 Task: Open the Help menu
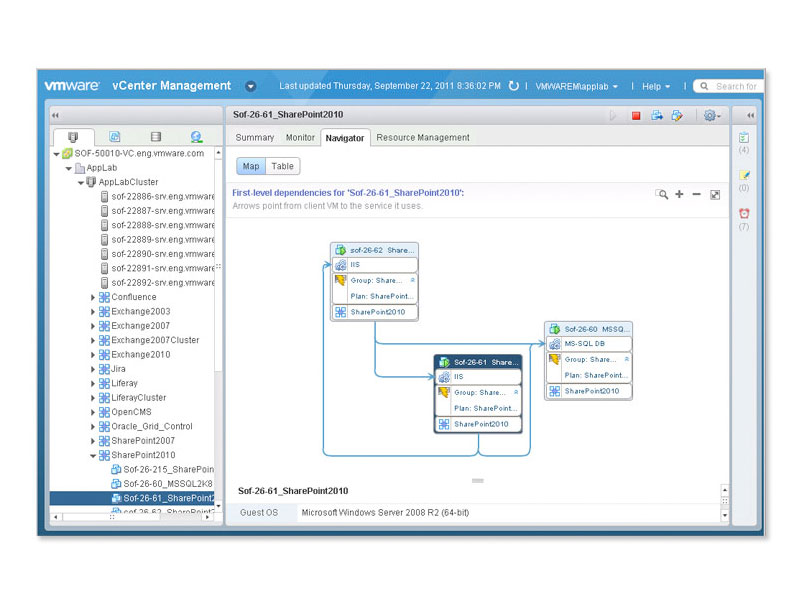(656, 86)
